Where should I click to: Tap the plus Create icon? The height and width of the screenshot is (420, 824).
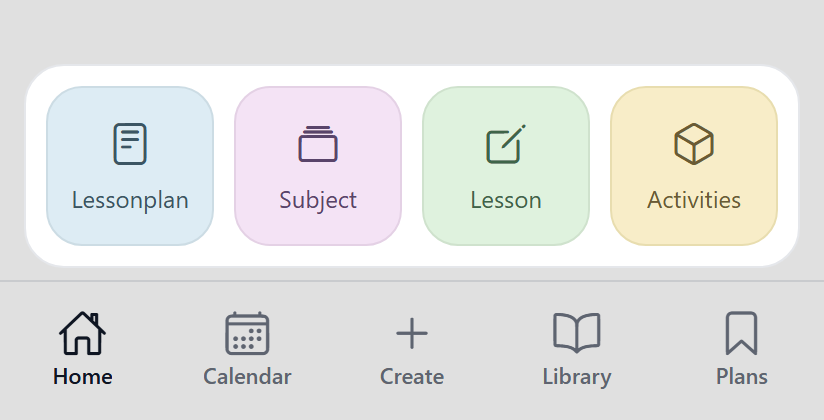point(411,333)
